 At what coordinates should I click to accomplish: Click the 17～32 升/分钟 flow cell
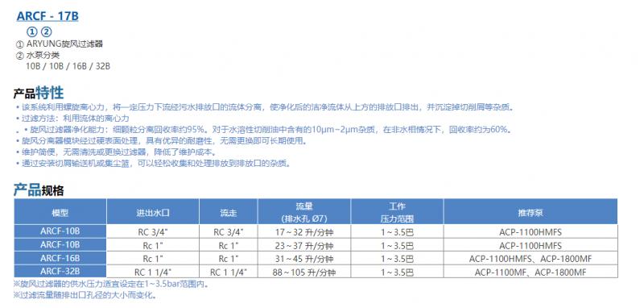coord(304,232)
